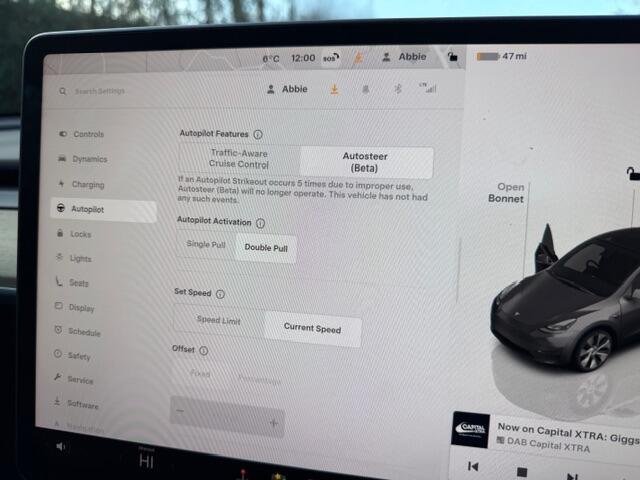Choose Single Pull autopilot activation

[207, 245]
